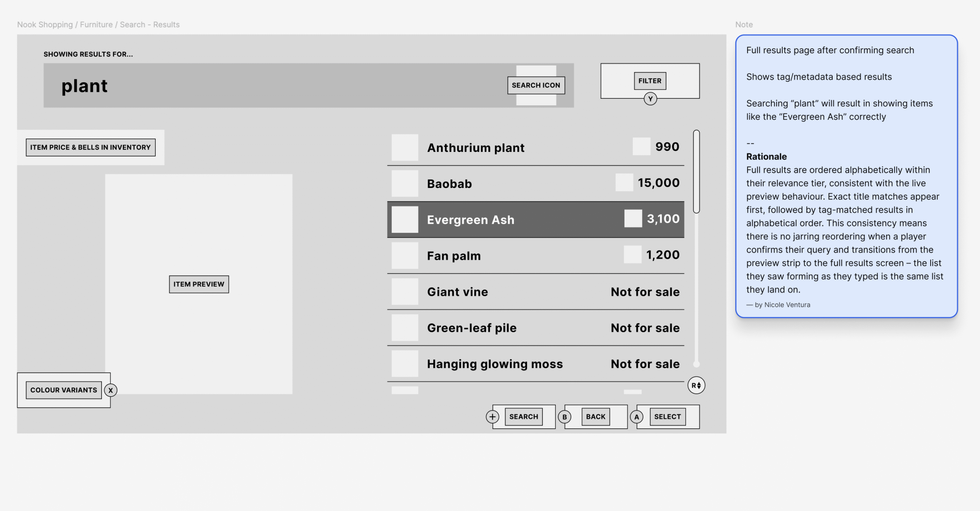The height and width of the screenshot is (511, 980).
Task: Choose the Giant vine result
Action: [x=535, y=292]
